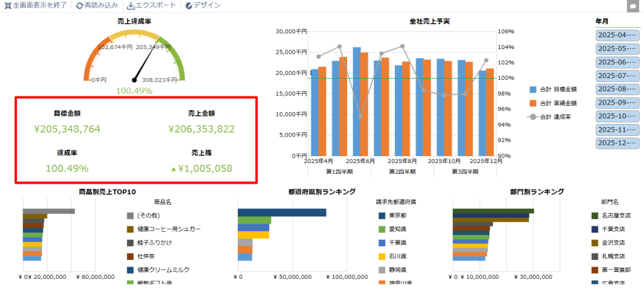
Task: Click the 達成率 KPI value 100.49%
Action: pyautogui.click(x=67, y=168)
